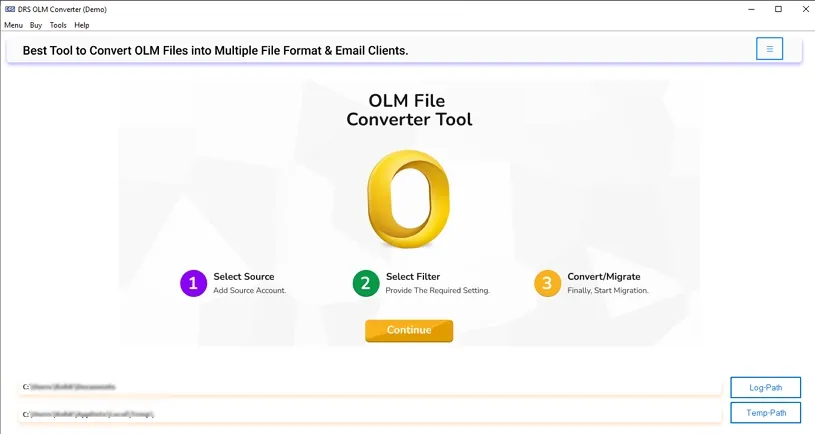Click the Temp-Path button
Image resolution: width=815 pixels, height=434 pixels.
pyautogui.click(x=766, y=413)
